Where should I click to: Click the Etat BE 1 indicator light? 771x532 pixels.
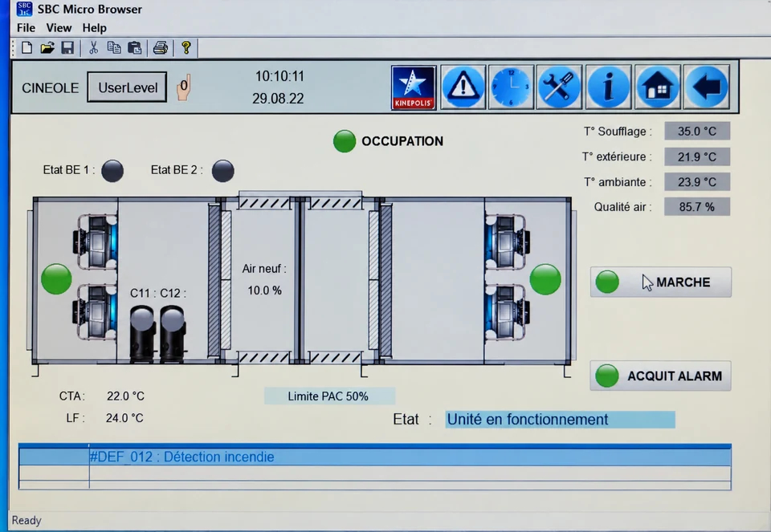click(112, 171)
